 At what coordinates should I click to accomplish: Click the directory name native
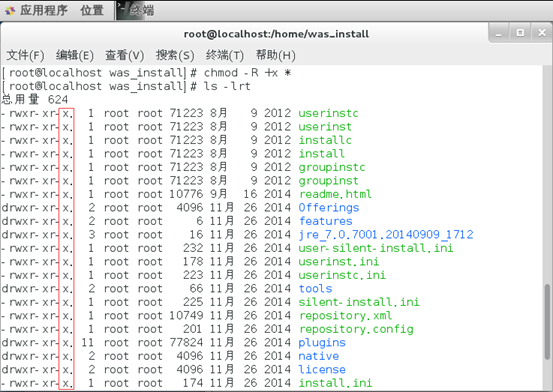tap(318, 356)
